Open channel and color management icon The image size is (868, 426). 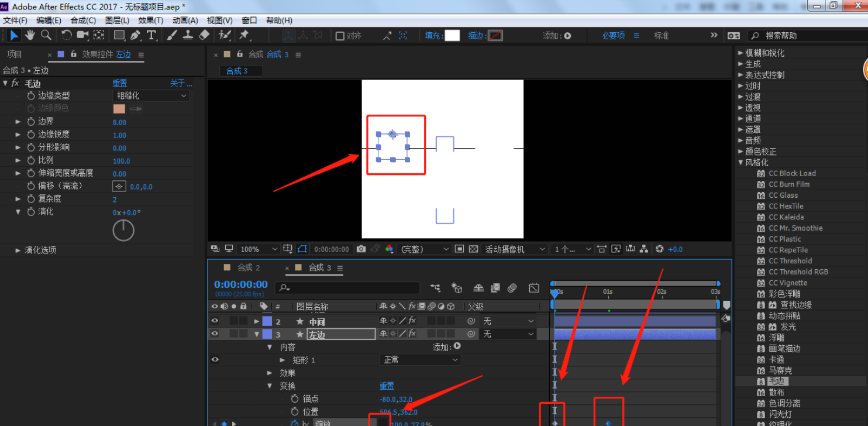(x=390, y=249)
